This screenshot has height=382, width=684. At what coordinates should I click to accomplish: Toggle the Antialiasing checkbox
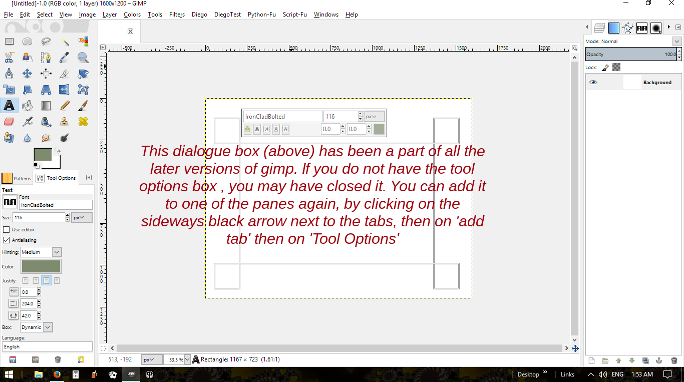click(6, 240)
